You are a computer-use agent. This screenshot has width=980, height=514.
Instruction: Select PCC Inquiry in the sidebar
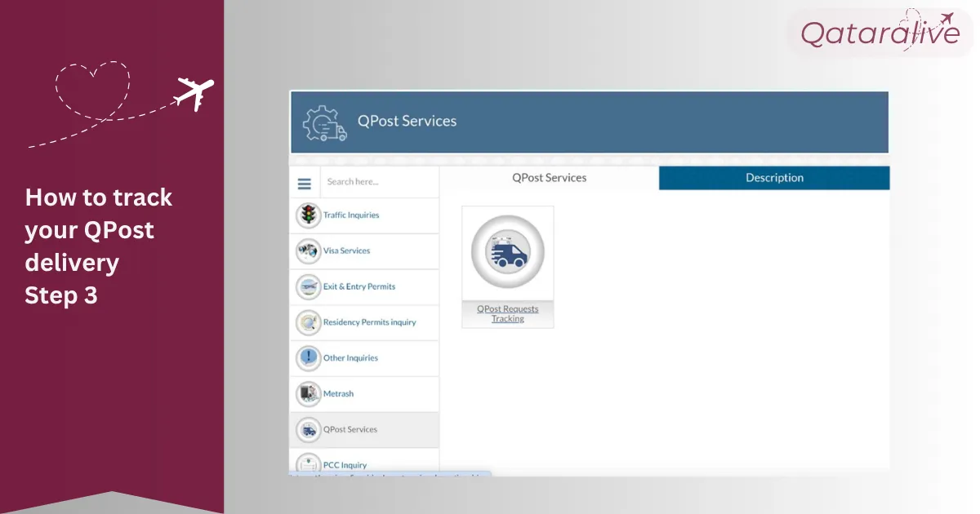(x=364, y=462)
